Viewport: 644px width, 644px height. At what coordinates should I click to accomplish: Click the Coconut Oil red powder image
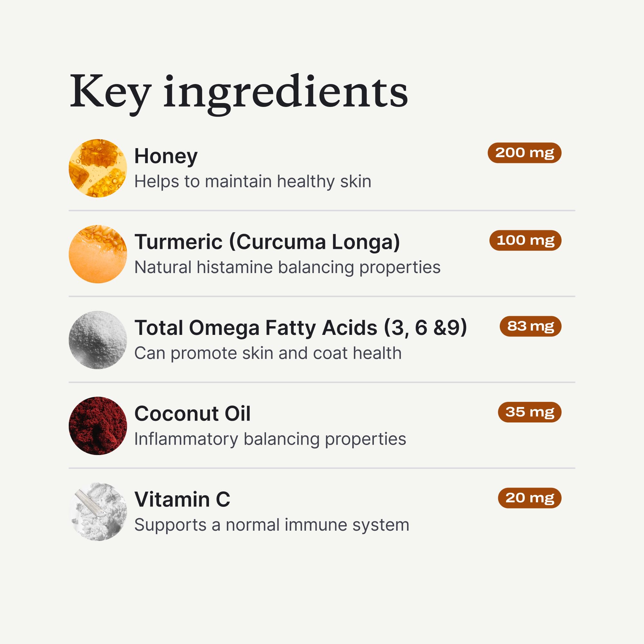point(98,426)
